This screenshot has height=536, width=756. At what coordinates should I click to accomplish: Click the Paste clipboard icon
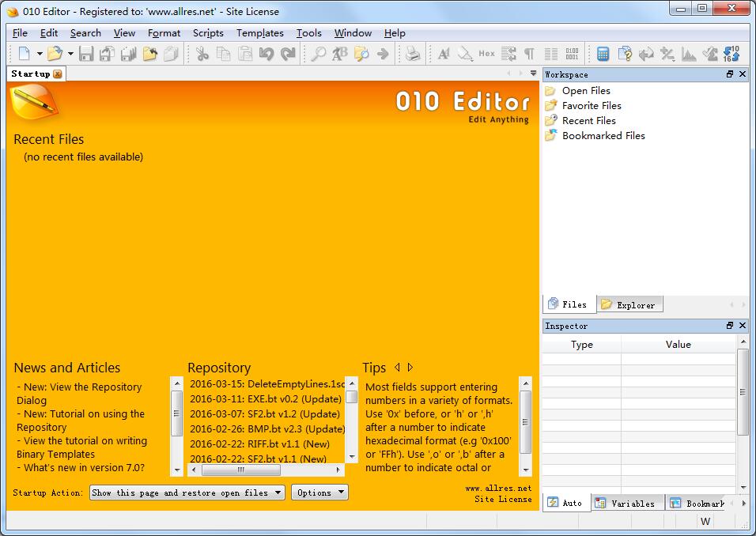tap(245, 54)
